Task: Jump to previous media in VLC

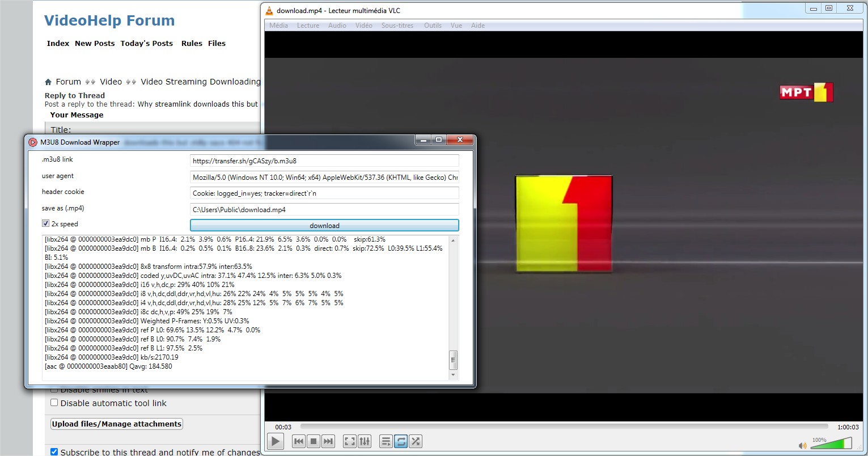Action: (299, 441)
